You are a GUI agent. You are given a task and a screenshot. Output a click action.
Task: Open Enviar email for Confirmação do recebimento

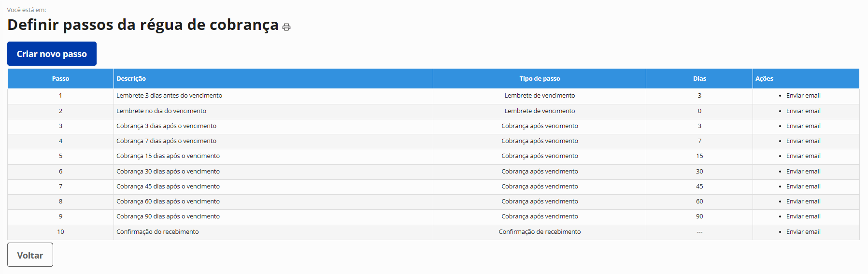pyautogui.click(x=803, y=232)
